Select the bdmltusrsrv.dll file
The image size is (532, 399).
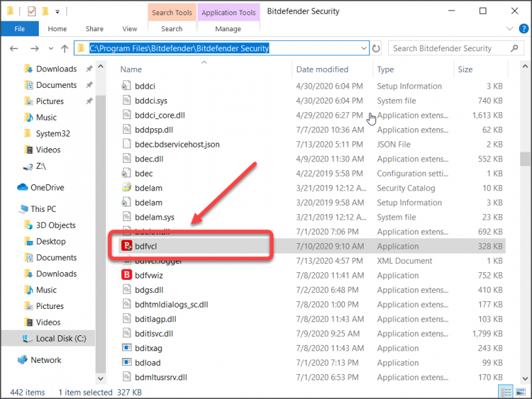click(161, 377)
